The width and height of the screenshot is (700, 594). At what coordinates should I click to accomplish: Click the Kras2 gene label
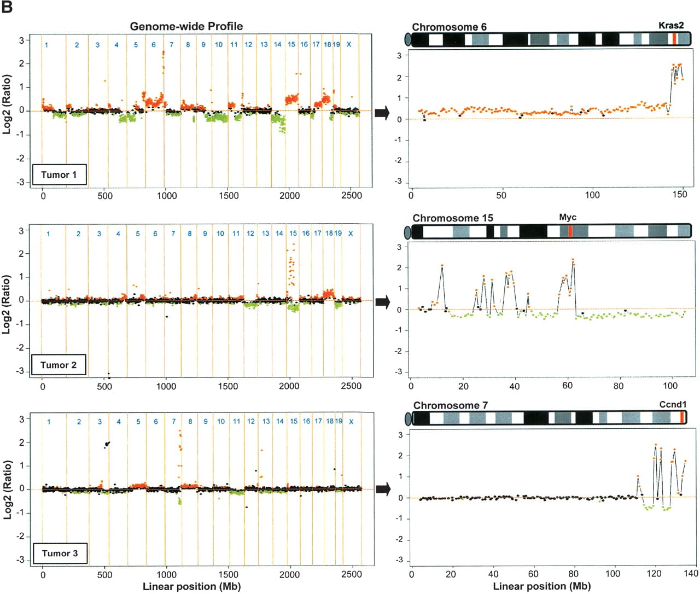pyautogui.click(x=671, y=25)
